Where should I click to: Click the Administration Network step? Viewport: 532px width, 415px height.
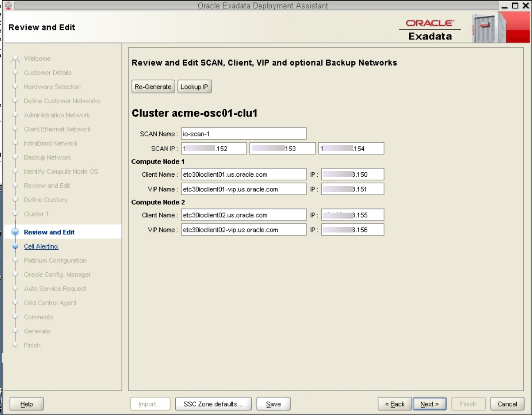[57, 115]
